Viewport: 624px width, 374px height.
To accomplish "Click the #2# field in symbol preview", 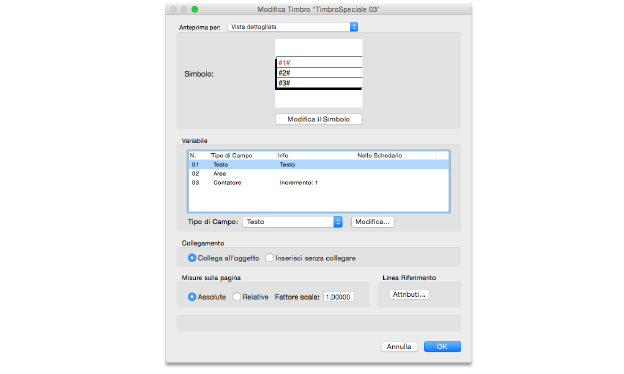I will pos(284,73).
